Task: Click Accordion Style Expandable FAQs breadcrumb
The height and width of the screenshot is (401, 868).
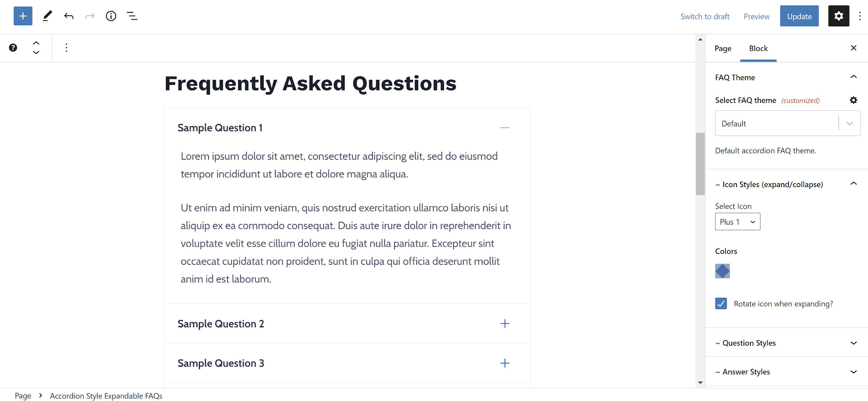Action: coord(106,396)
